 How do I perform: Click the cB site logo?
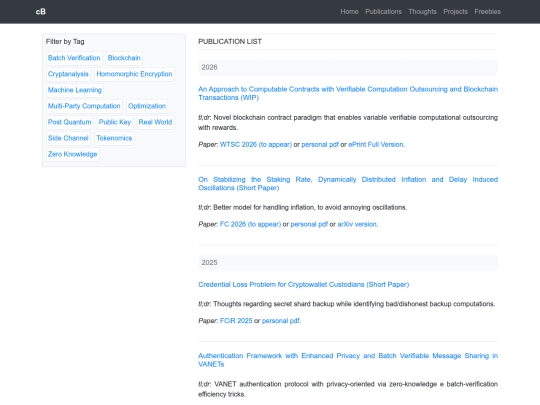click(x=41, y=12)
